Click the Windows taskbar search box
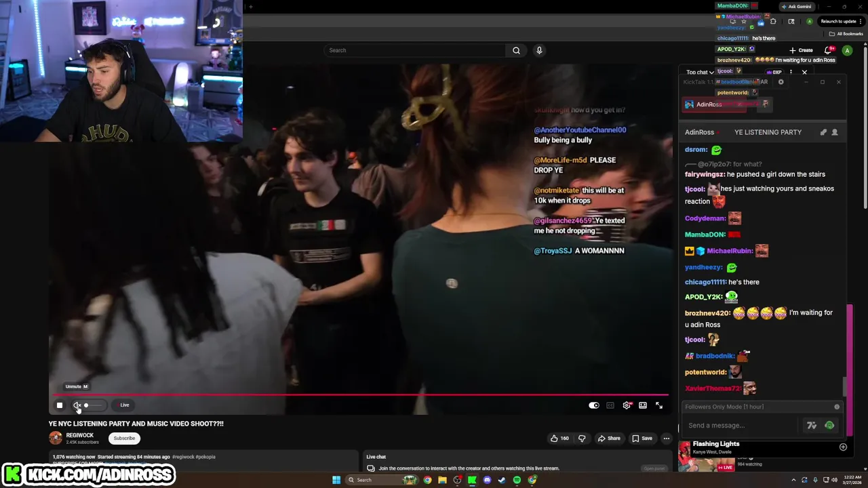 click(383, 480)
